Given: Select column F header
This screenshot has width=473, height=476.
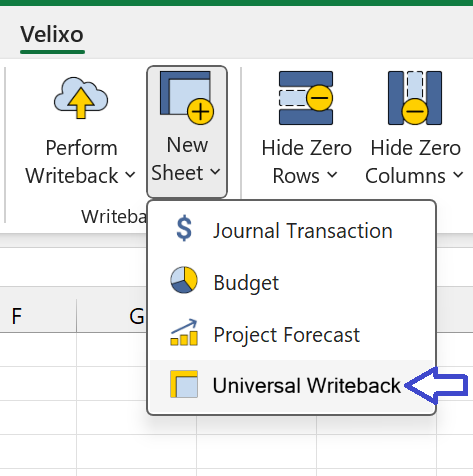Looking at the screenshot, I should 38,316.
